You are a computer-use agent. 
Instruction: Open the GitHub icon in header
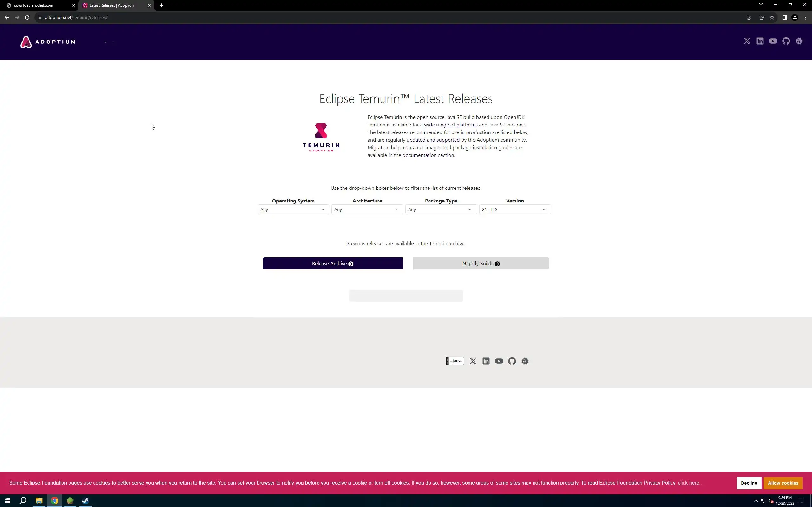[786, 41]
